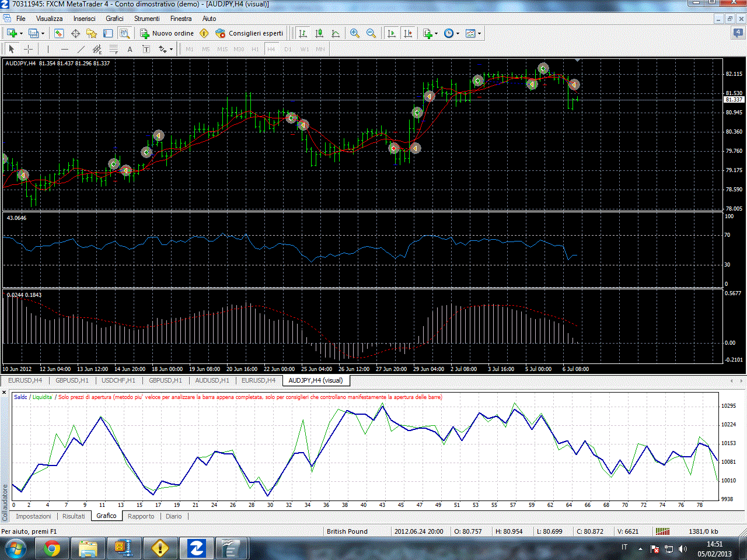Select the cursor arrow tool
The width and height of the screenshot is (747, 560).
click(x=12, y=49)
